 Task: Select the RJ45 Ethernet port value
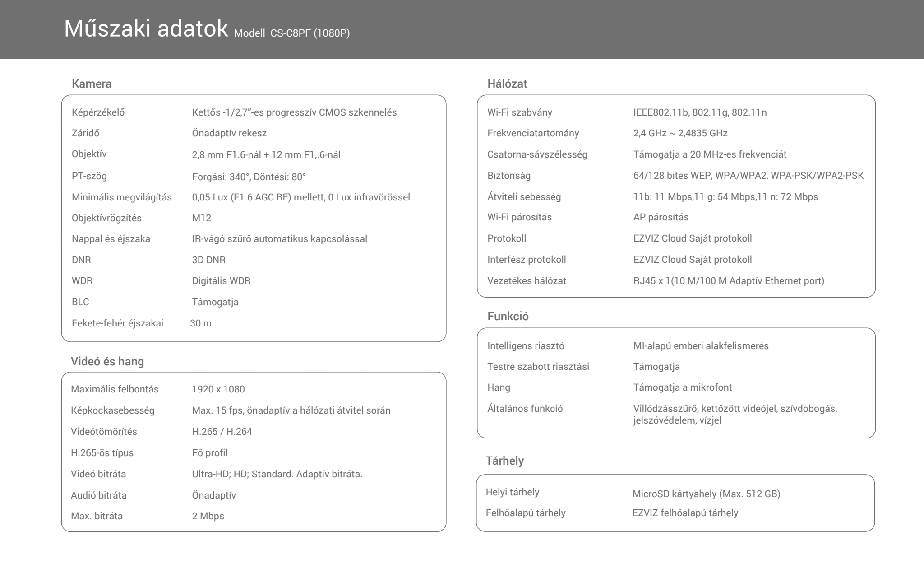pos(729,281)
